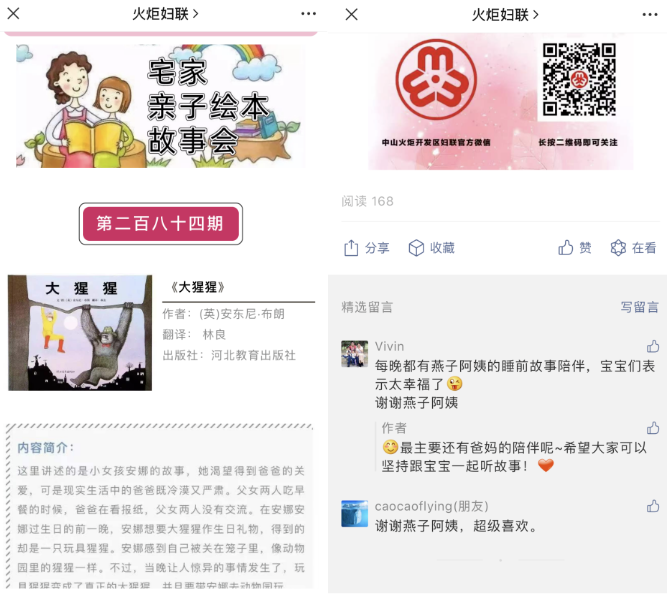Close the left article page

click(13, 14)
